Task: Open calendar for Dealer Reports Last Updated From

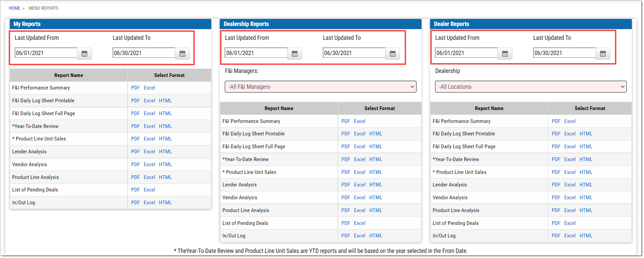Action: tap(505, 53)
